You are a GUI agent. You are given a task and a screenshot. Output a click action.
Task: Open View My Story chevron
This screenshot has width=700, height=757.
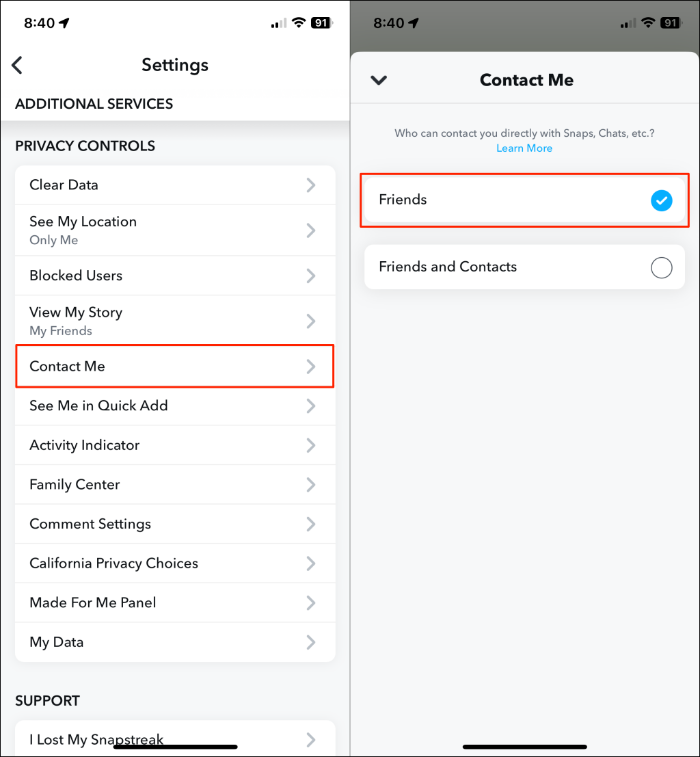point(311,321)
